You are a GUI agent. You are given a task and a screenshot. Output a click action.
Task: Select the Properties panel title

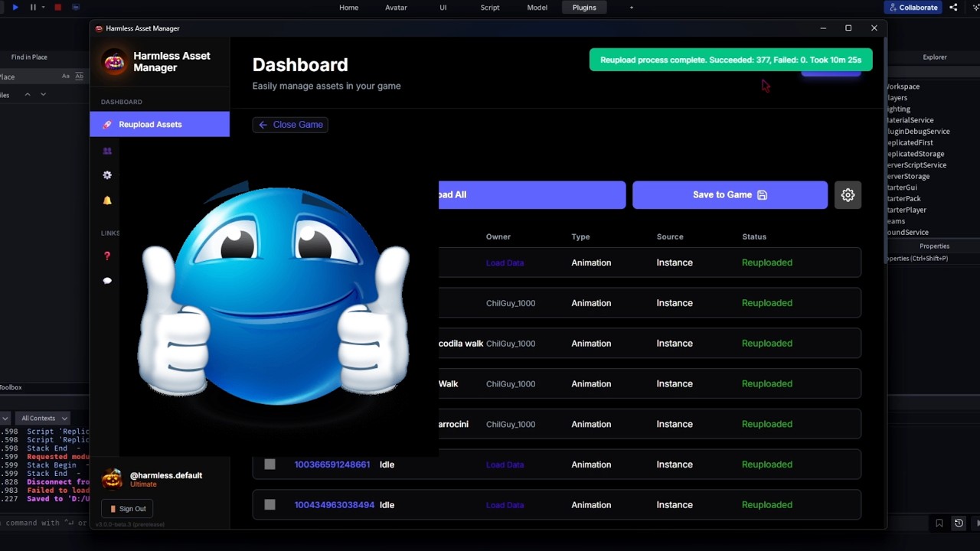click(934, 246)
